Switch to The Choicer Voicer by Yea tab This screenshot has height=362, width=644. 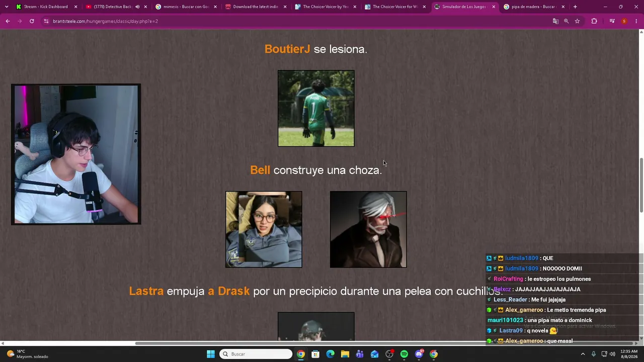click(x=324, y=7)
